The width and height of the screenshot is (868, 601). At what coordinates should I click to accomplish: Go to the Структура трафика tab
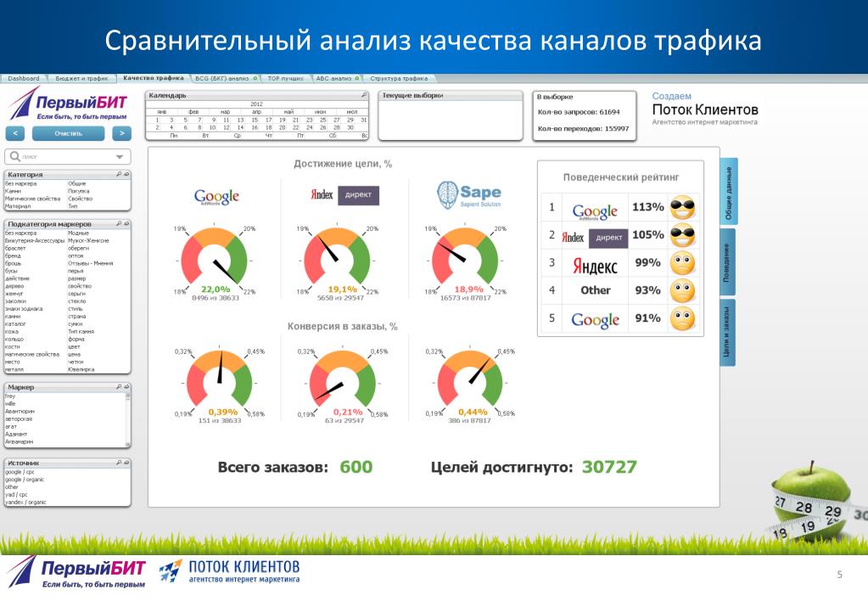point(399,79)
